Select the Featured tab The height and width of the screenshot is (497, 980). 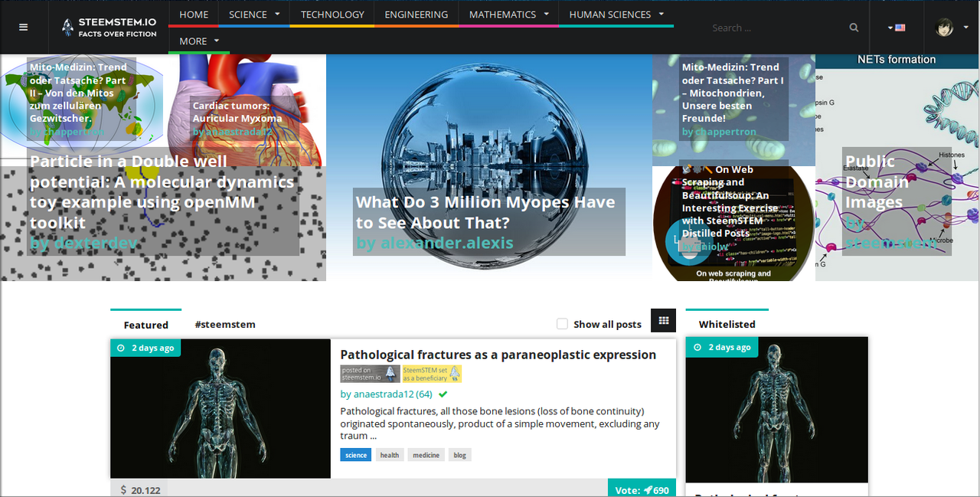[145, 325]
